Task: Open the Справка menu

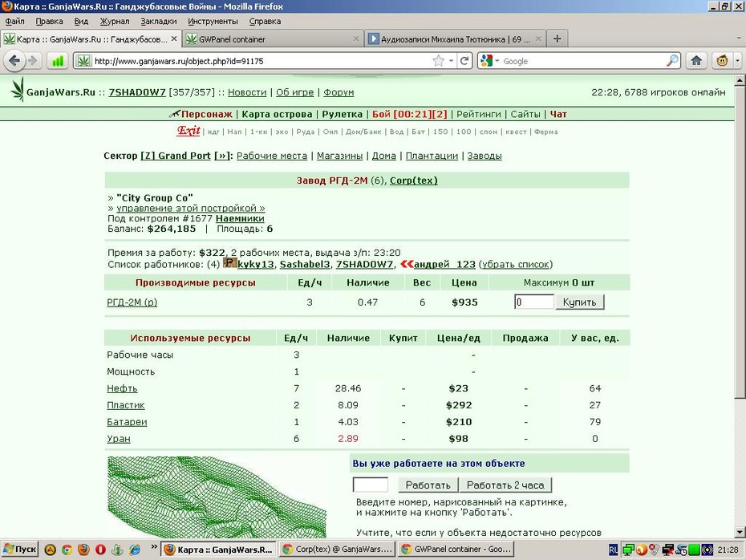Action: (x=265, y=21)
